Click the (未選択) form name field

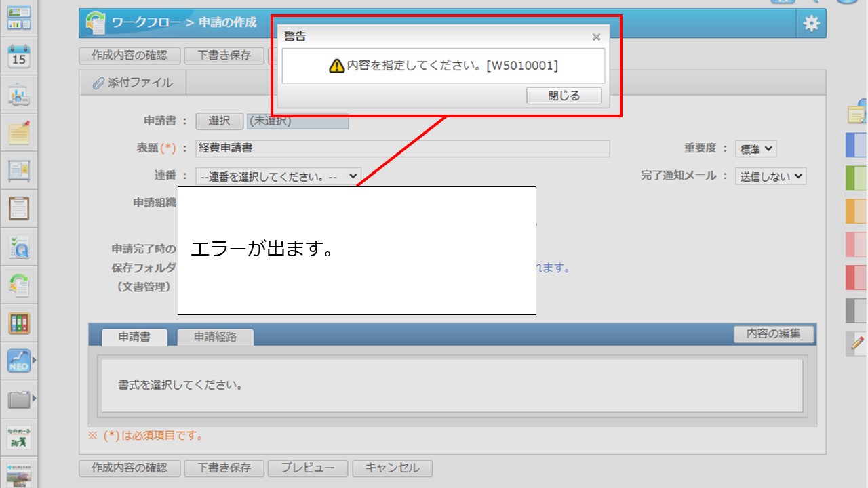point(298,121)
